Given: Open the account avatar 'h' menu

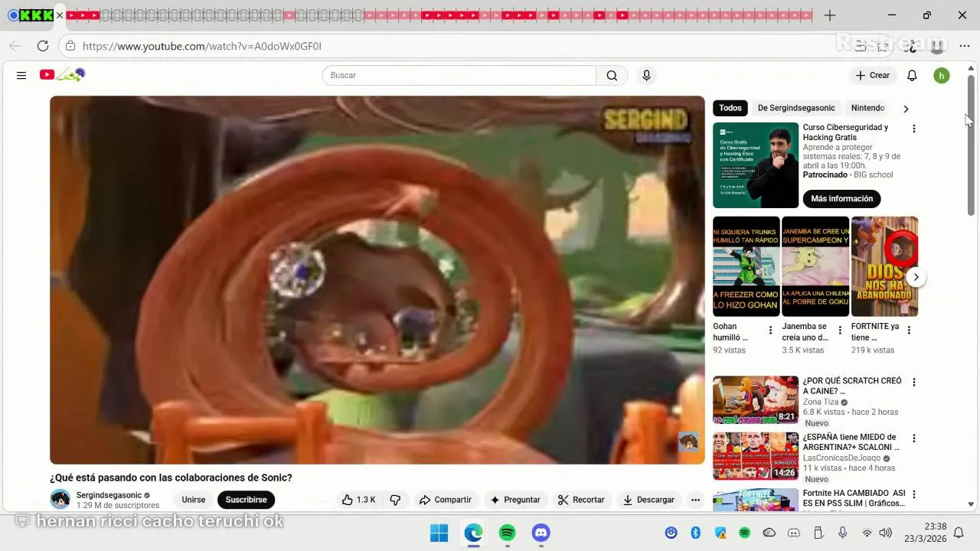Looking at the screenshot, I should [x=942, y=75].
